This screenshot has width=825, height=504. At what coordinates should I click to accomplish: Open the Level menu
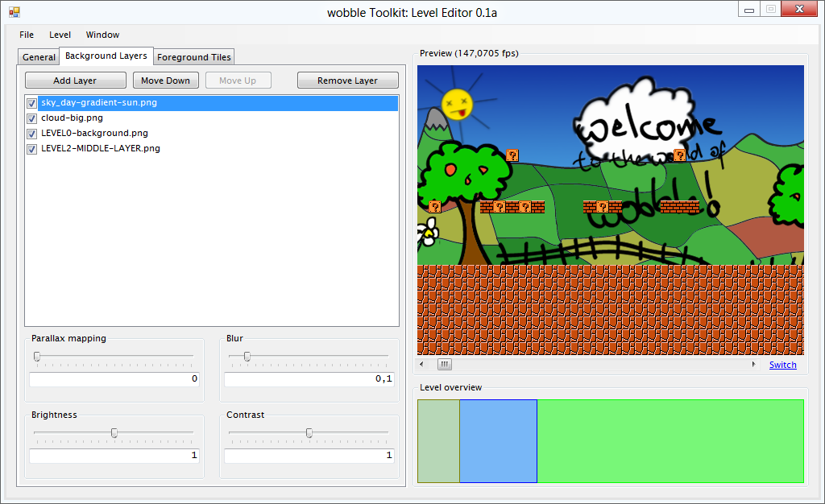point(60,35)
